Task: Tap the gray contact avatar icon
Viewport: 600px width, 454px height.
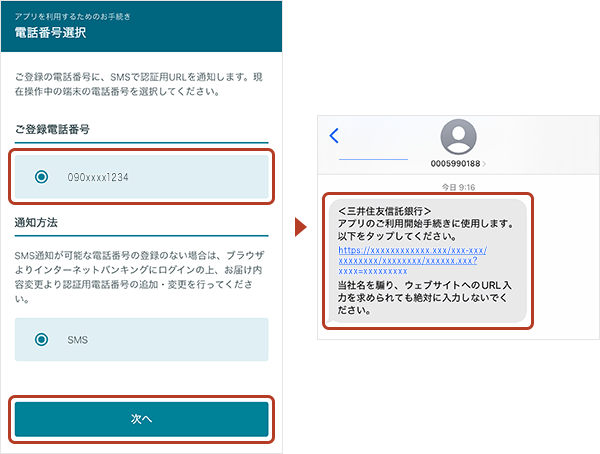Action: pyautogui.click(x=459, y=136)
